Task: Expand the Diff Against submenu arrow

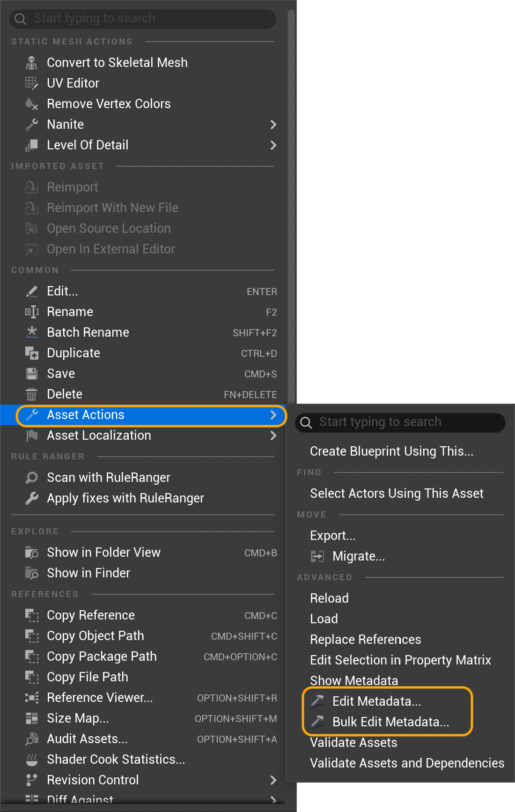Action: (x=273, y=800)
